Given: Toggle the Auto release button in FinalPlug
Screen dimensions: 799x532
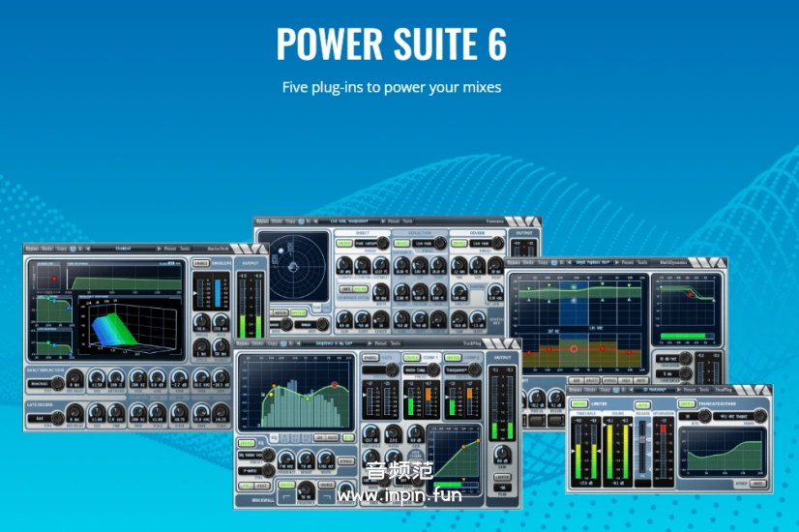Looking at the screenshot, I should [x=641, y=405].
